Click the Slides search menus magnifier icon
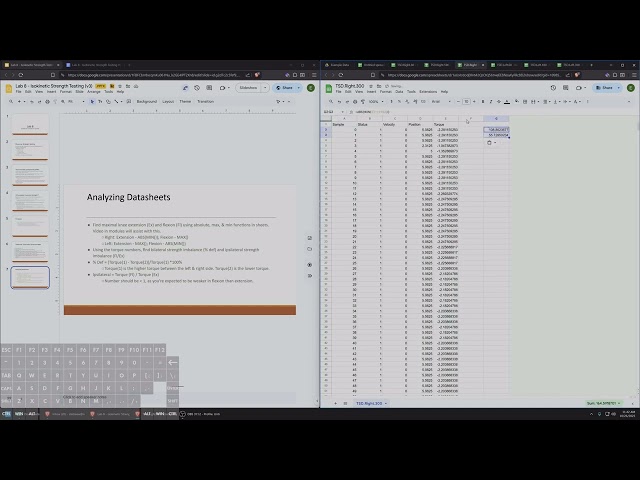Screen dimensions: 640x480 tap(11, 101)
